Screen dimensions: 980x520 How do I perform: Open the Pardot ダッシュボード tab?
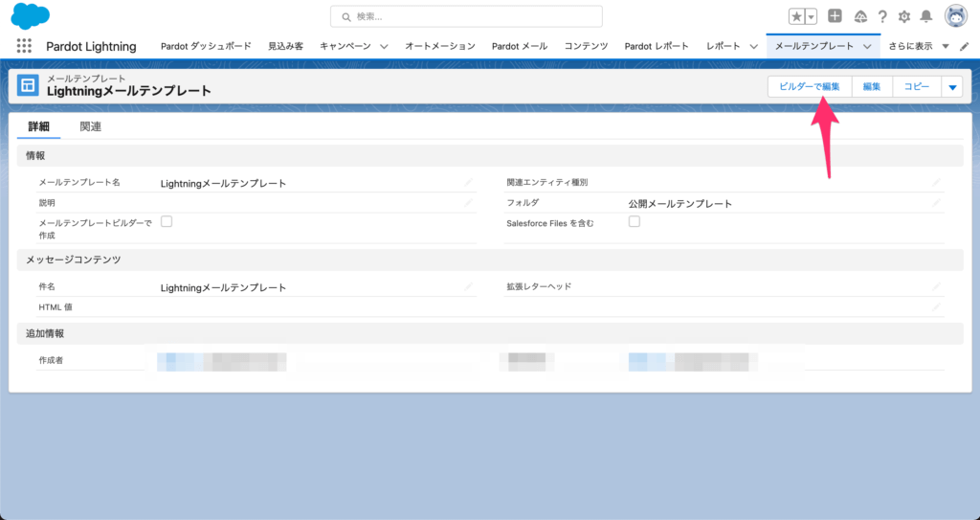pyautogui.click(x=207, y=46)
